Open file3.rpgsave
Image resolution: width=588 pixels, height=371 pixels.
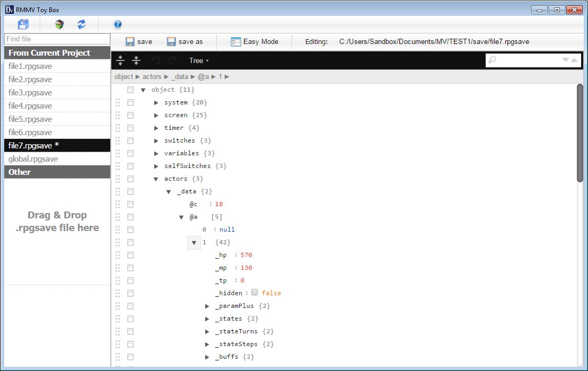coord(57,93)
